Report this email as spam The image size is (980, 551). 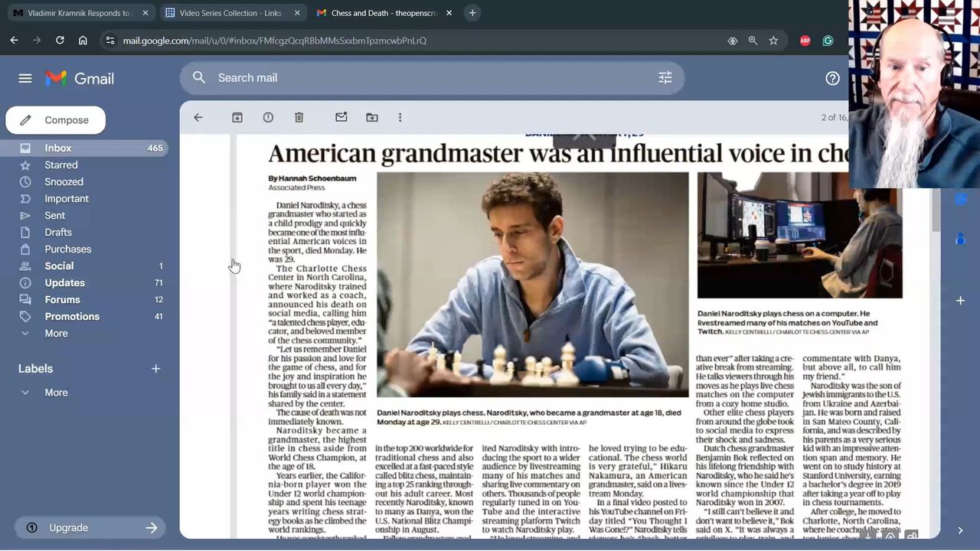pyautogui.click(x=268, y=117)
